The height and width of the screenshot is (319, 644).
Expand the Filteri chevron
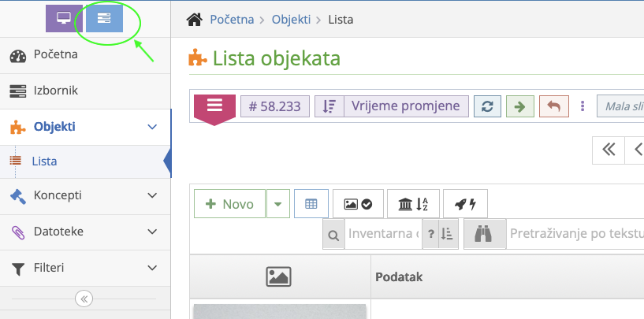point(152,268)
